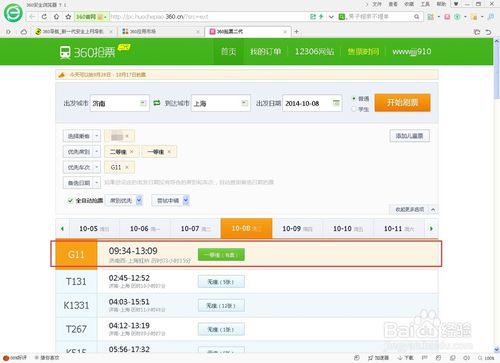500x363 pixels.
Task: Click green 一等座 button for G11
Action: 221,255
